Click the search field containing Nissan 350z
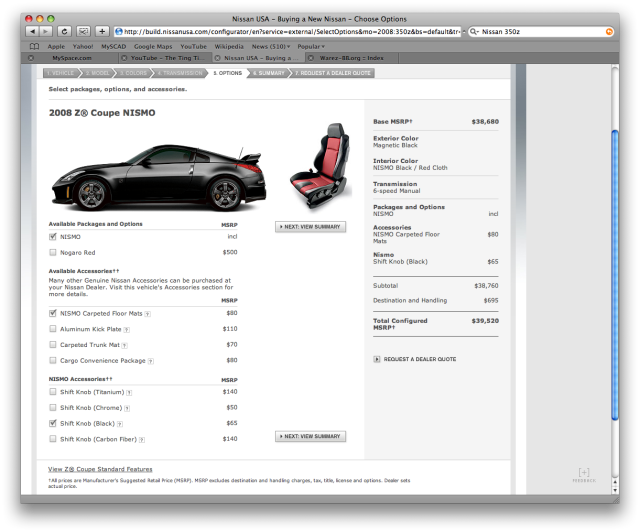Image resolution: width=640 pixels, height=532 pixels. (541, 31)
